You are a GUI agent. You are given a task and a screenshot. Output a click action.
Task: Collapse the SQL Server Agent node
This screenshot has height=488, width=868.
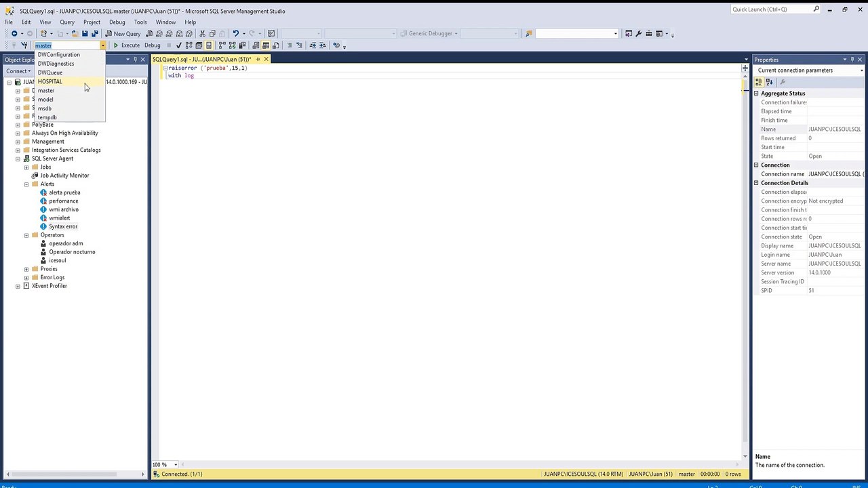tap(18, 159)
